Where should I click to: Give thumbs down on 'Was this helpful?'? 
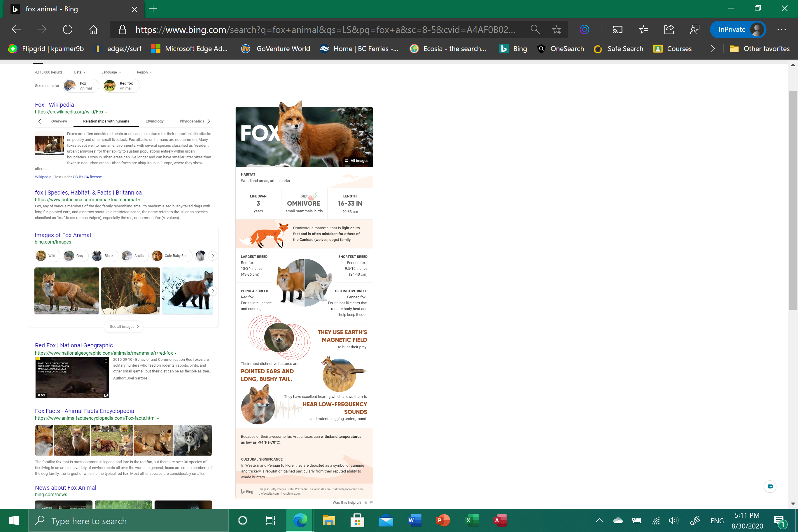pos(371,503)
